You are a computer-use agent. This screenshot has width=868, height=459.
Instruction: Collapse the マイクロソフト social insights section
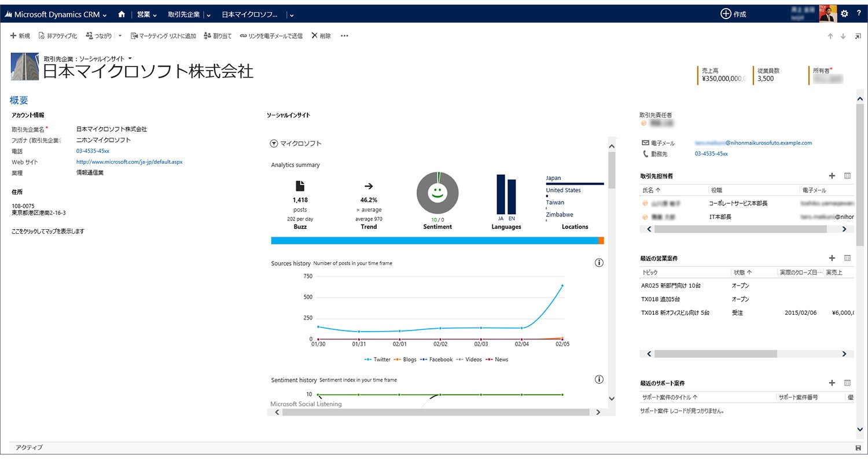(x=274, y=144)
